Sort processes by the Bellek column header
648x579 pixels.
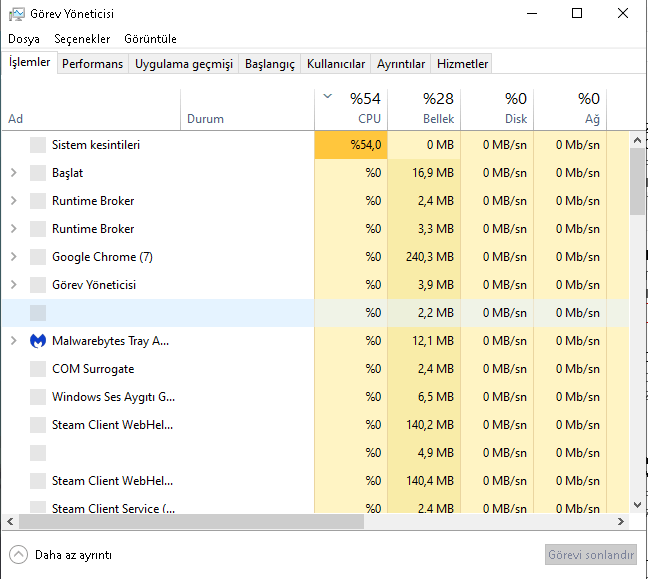tap(424, 108)
